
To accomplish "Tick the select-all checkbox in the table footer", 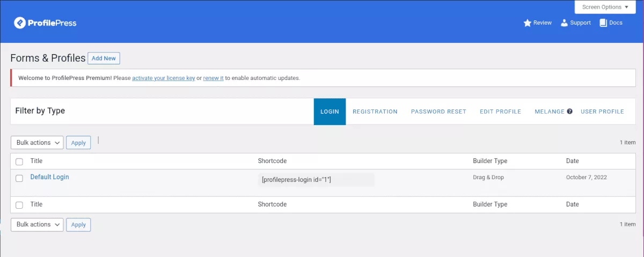I will 19,205.
